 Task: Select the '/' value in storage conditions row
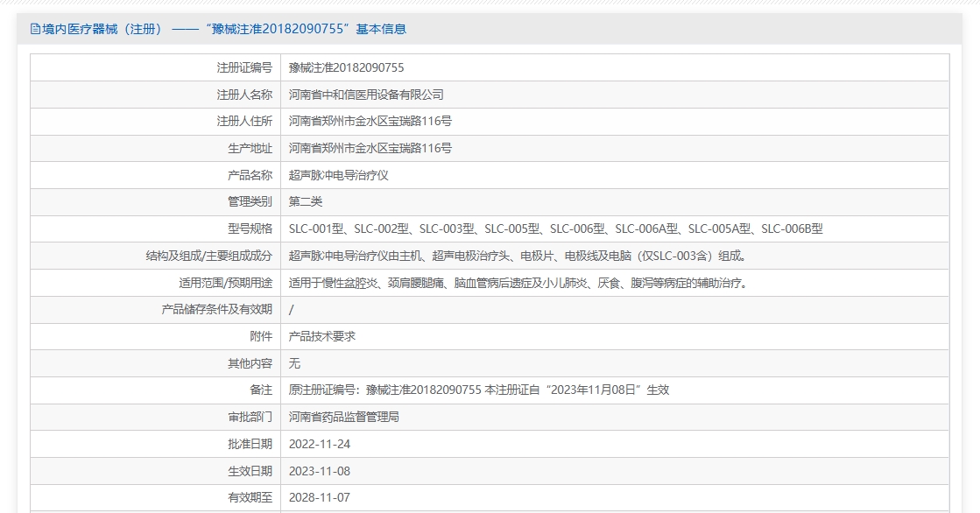pyautogui.click(x=292, y=309)
